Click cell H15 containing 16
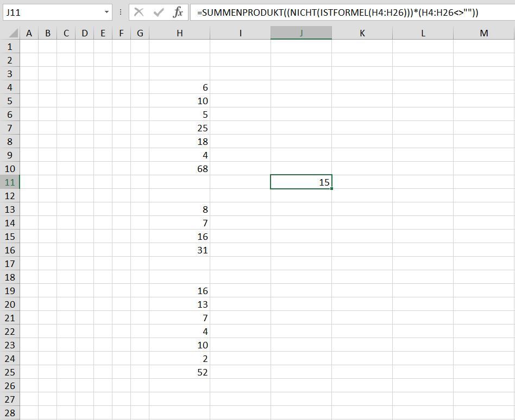The width and height of the screenshot is (515, 420). tap(180, 237)
